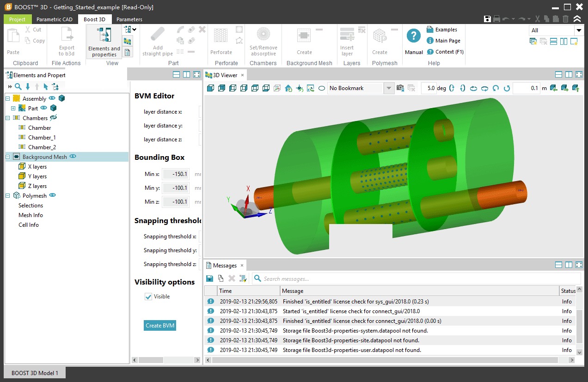
Task: Click the pointer selection icon in the Elements toolbar
Action: coord(46,86)
